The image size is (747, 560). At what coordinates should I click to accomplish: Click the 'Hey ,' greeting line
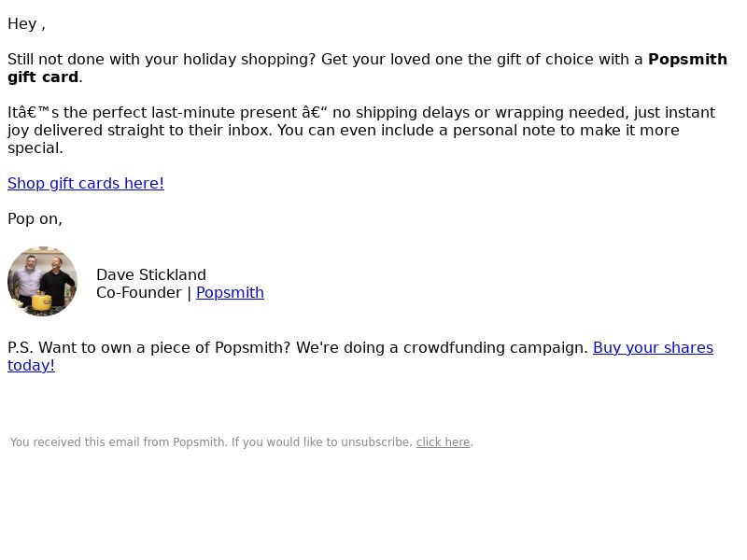pos(27,24)
